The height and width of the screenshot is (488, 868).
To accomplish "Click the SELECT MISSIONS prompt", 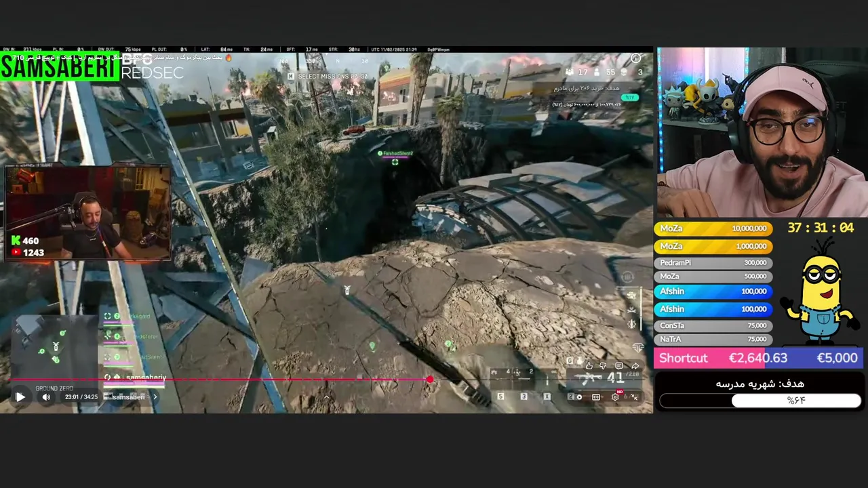I will pyautogui.click(x=328, y=77).
